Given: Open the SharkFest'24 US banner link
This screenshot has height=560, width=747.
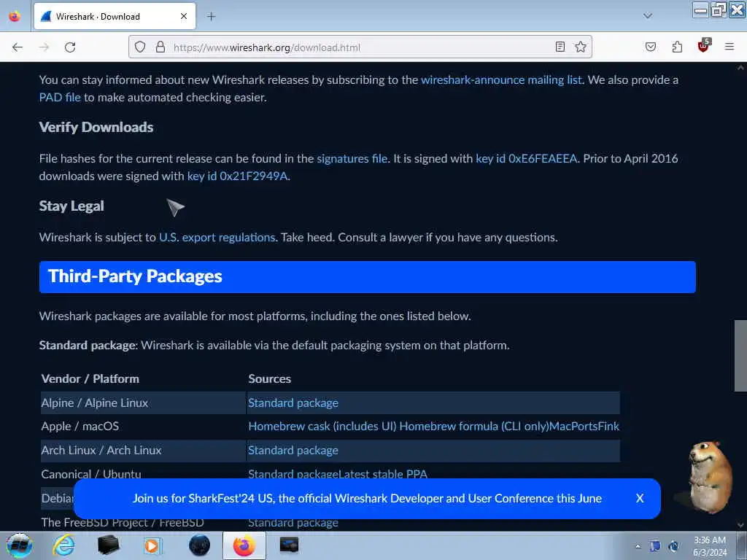Looking at the screenshot, I should click(x=367, y=499).
